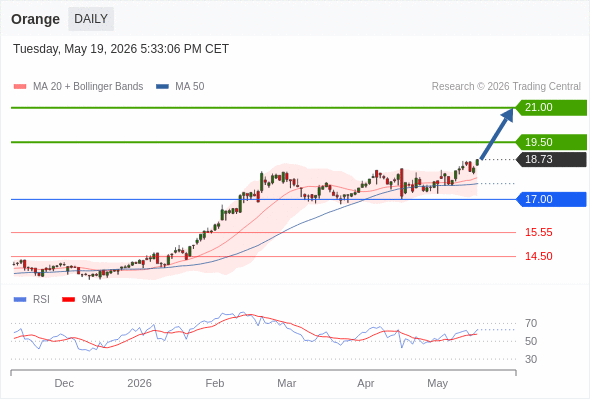Click the RSI 50 axis value
Image resolution: width=590 pixels, height=400 pixels.
[531, 341]
